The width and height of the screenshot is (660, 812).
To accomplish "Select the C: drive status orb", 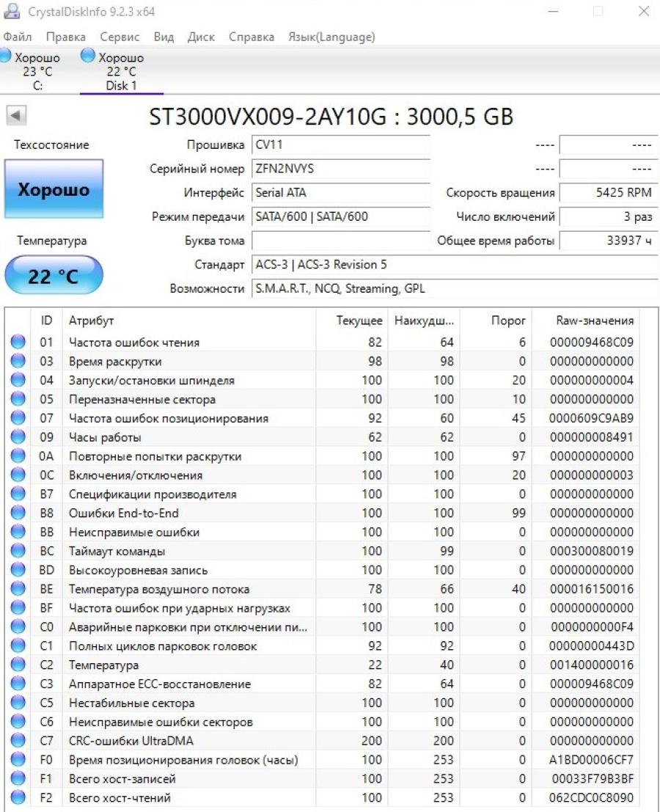I will [4, 55].
